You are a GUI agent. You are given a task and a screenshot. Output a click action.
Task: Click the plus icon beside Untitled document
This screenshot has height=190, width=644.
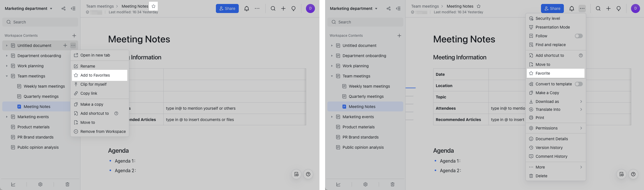(65, 46)
